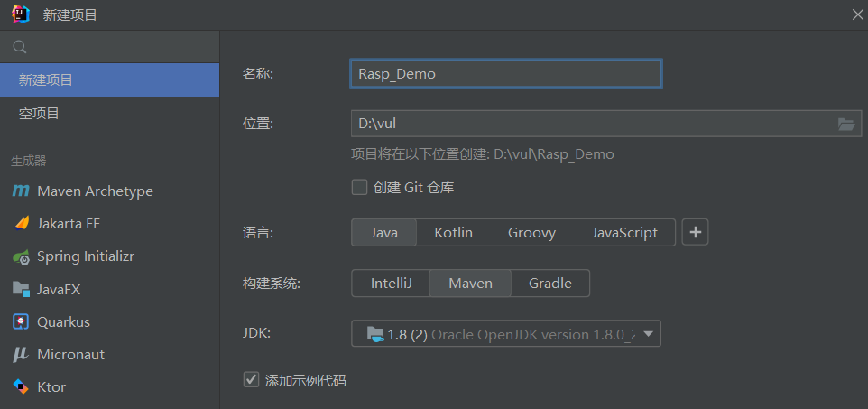Click the search magnifier icon
868x409 pixels.
point(19,47)
